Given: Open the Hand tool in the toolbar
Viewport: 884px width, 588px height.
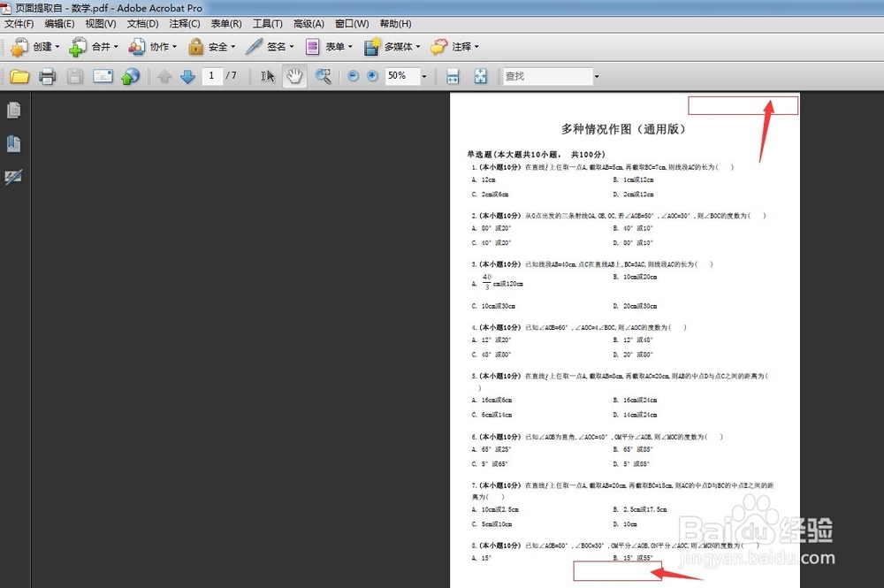Looking at the screenshot, I should pos(295,76).
